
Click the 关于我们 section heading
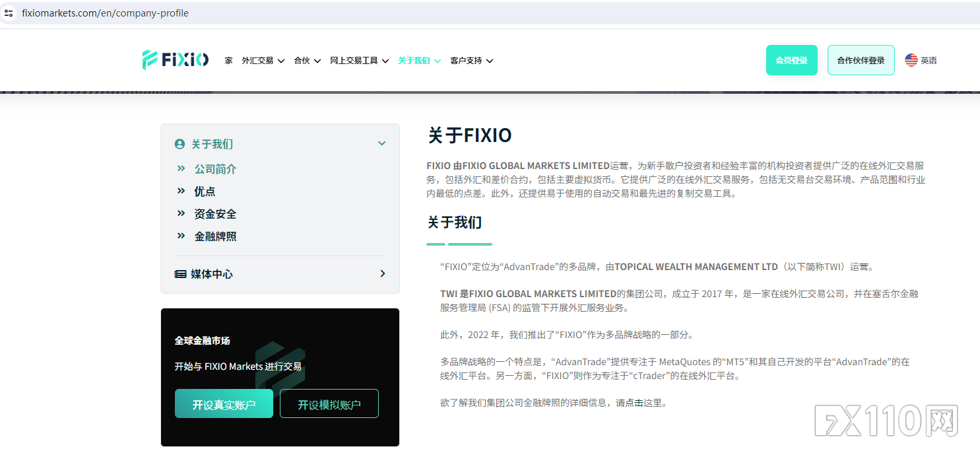click(x=455, y=223)
